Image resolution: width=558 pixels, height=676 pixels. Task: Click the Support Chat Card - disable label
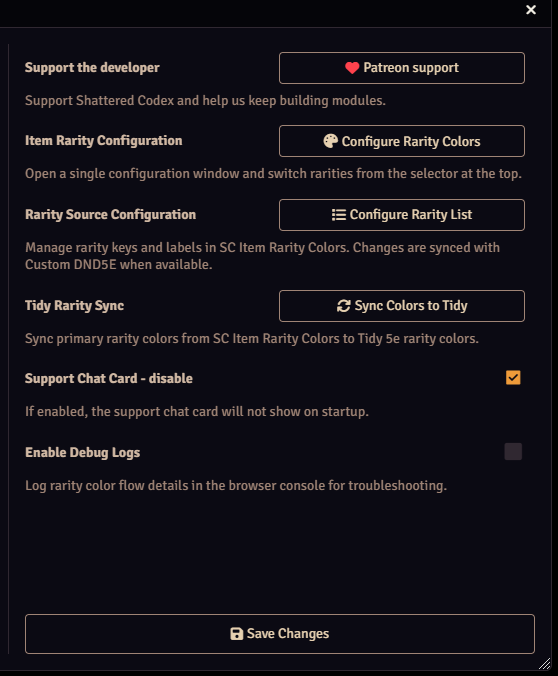tap(109, 379)
